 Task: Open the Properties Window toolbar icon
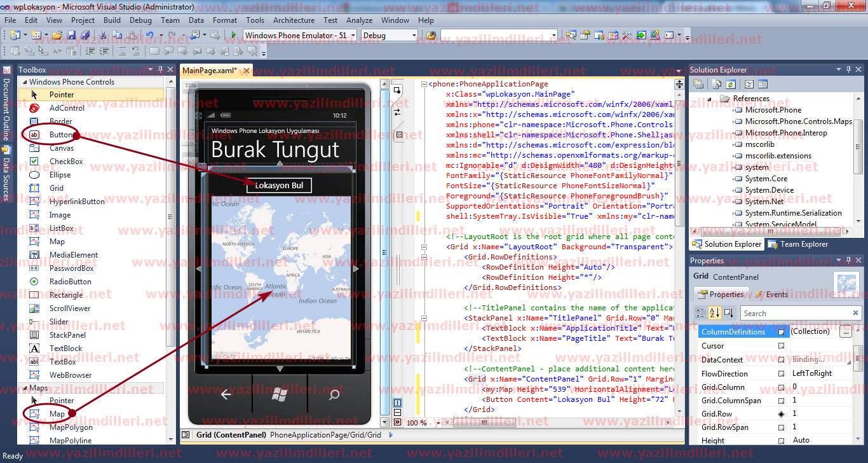pos(585,36)
